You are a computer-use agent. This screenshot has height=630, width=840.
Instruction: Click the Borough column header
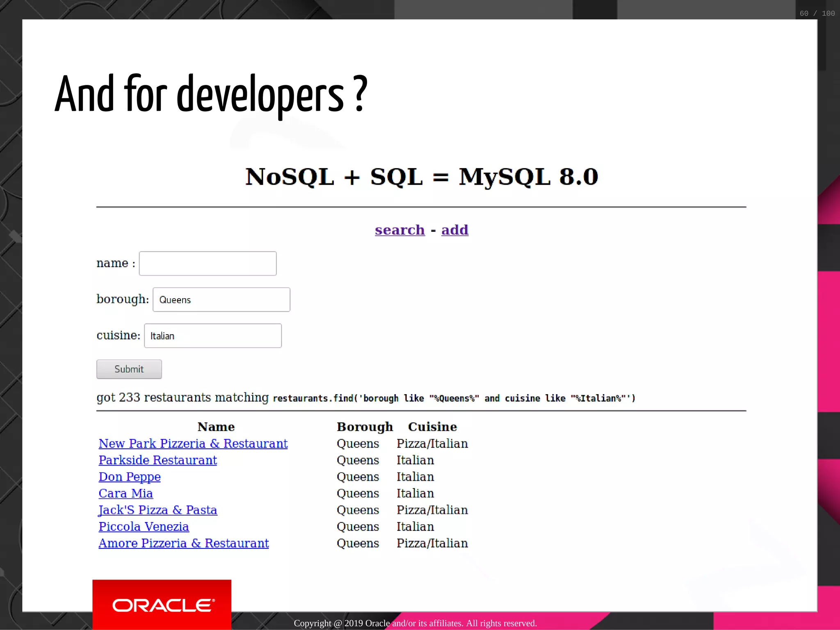pyautogui.click(x=365, y=427)
